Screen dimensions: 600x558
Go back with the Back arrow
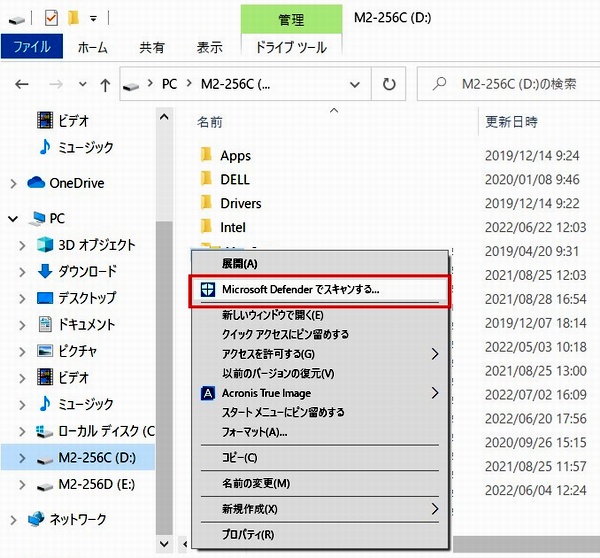[22, 84]
